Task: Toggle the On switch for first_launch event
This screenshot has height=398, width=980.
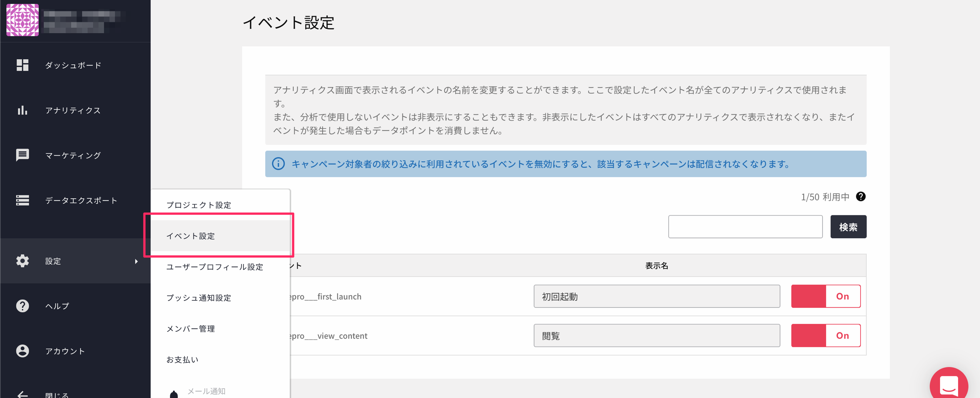Action: (x=825, y=296)
